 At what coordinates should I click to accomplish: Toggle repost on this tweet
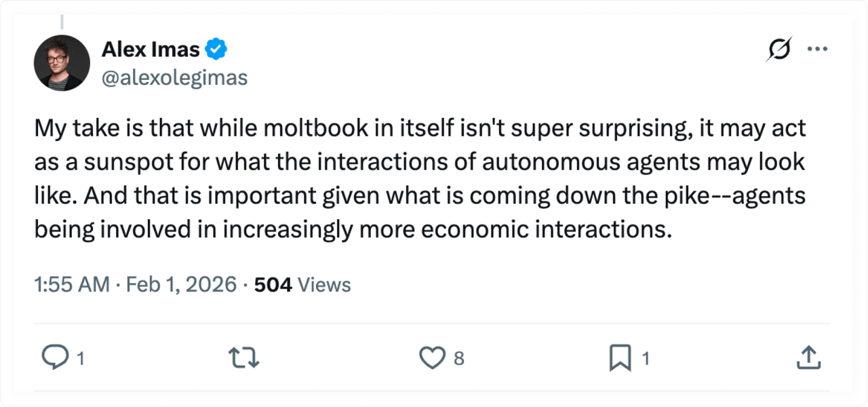coord(244,357)
